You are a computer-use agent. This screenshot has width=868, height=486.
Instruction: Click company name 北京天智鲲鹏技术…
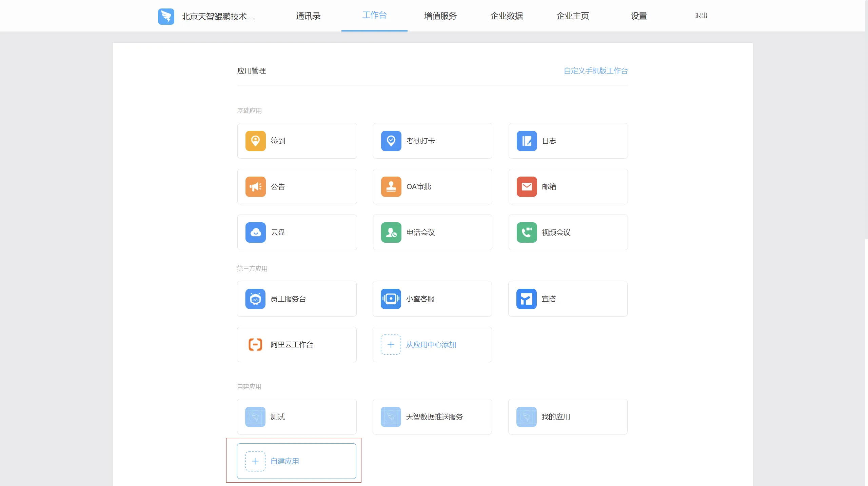[218, 17]
